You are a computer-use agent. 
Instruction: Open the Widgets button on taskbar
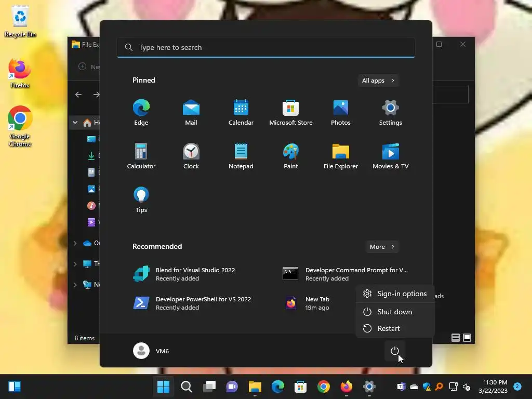tap(15, 387)
